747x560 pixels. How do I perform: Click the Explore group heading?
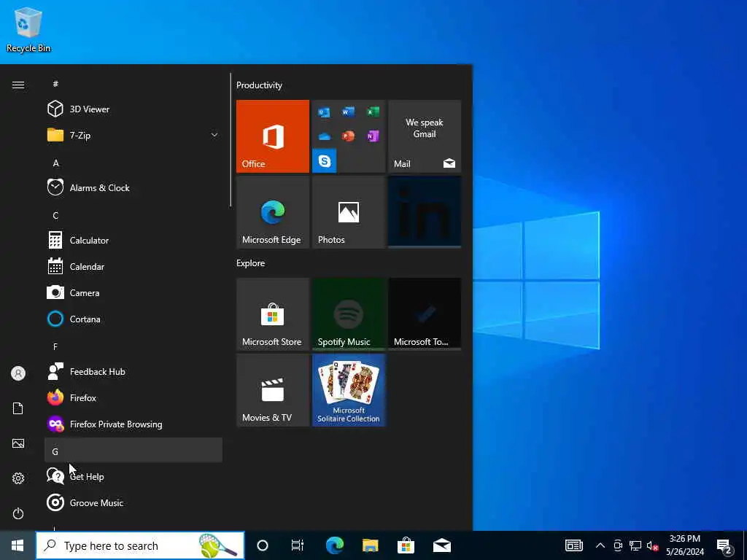point(251,262)
